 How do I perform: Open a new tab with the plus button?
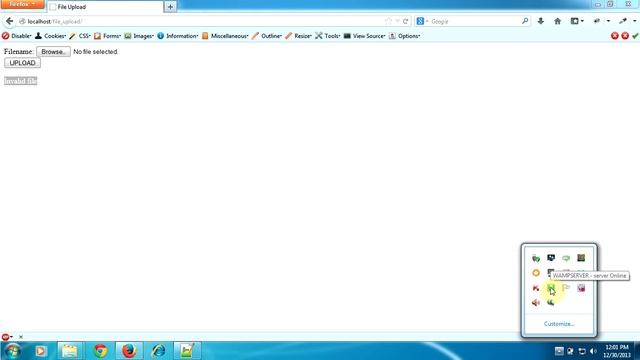click(170, 7)
